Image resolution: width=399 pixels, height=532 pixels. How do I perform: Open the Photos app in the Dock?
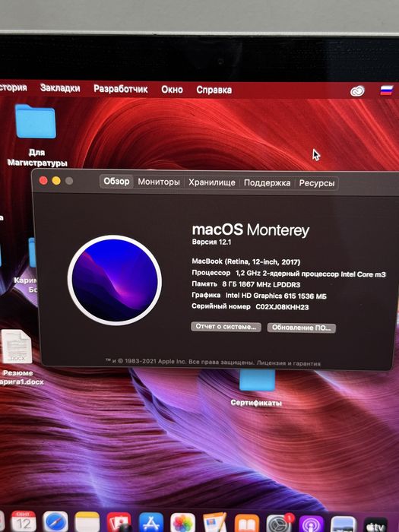(x=182, y=523)
